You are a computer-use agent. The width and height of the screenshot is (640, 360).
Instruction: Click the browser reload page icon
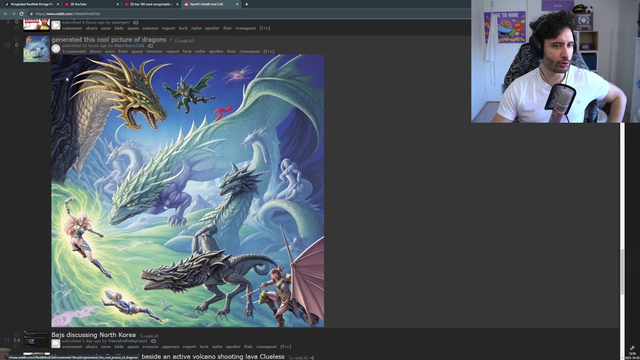(21, 13)
